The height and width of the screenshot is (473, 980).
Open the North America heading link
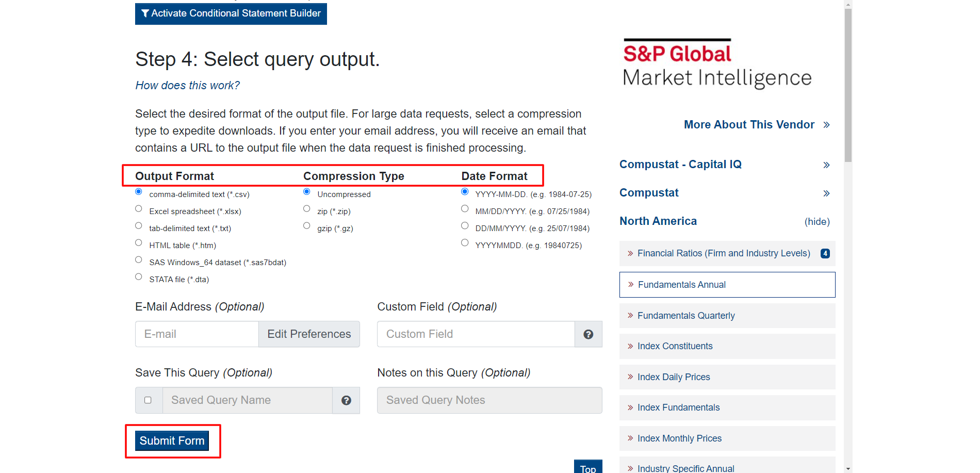tap(658, 221)
